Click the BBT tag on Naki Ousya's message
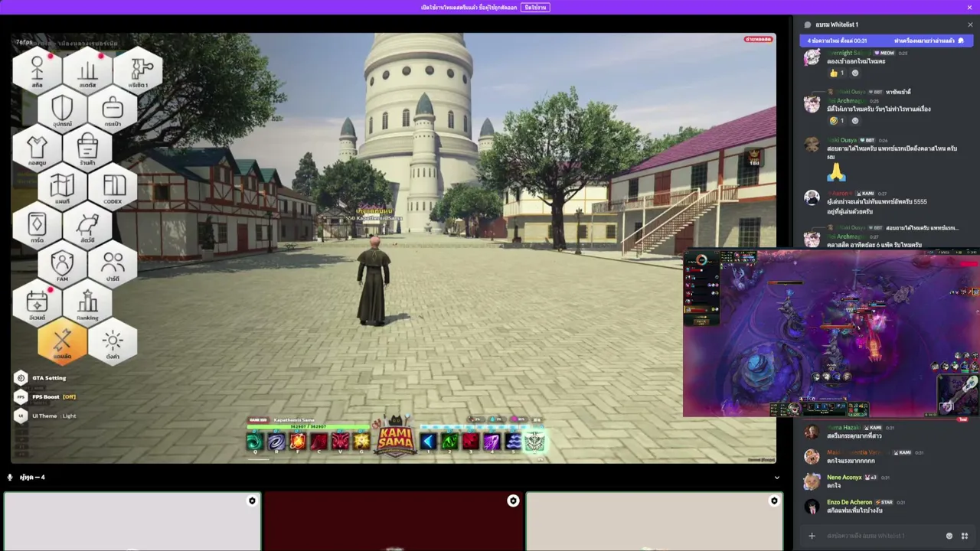980x551 pixels. pos(869,140)
